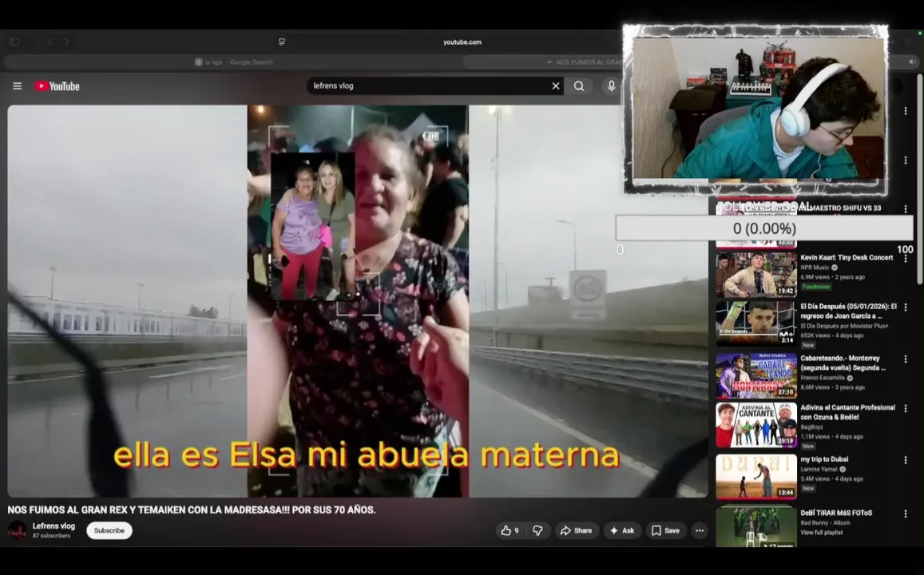Screen dimensions: 924x575
Task: Save the video to a playlist
Action: (666, 531)
